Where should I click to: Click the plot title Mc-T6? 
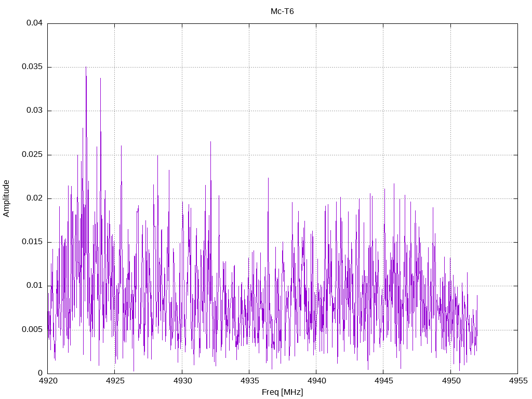point(282,11)
